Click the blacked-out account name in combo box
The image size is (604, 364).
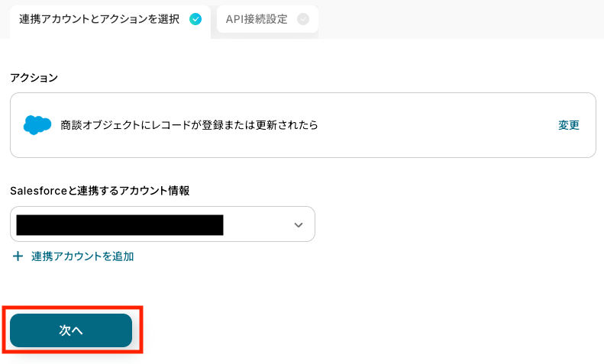(119, 224)
